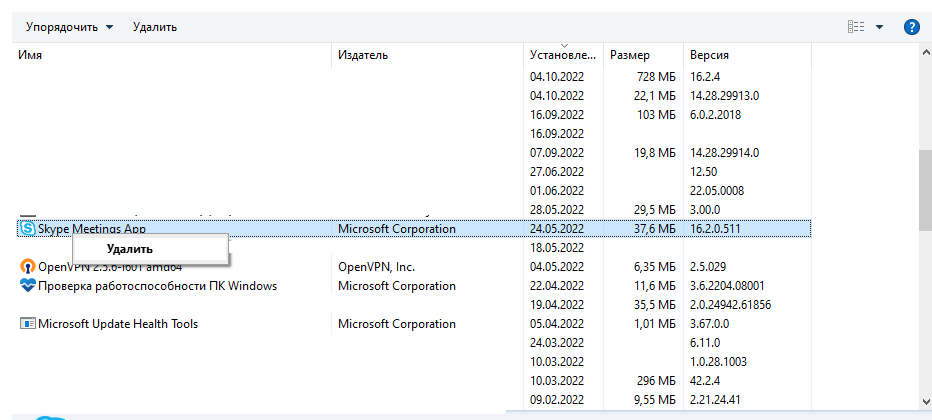The width and height of the screenshot is (932, 420).
Task: Click the date 22.04.2022
Action: [557, 286]
